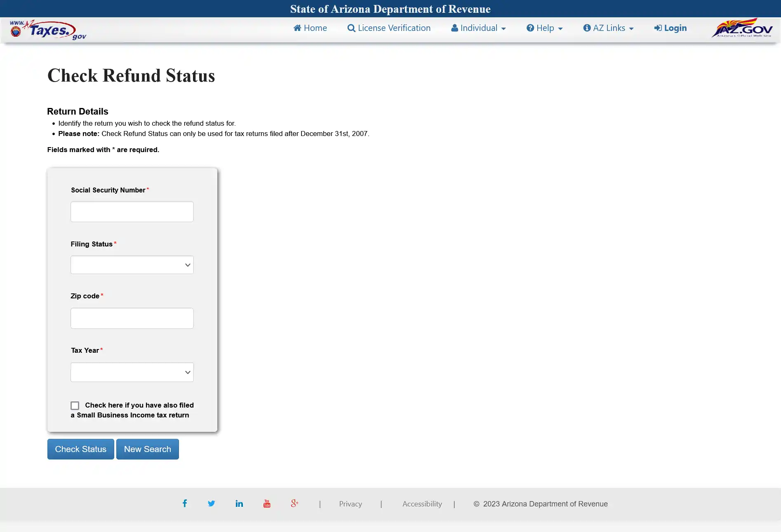
Task: Open the Twitter bird icon in the footer
Action: tap(211, 504)
